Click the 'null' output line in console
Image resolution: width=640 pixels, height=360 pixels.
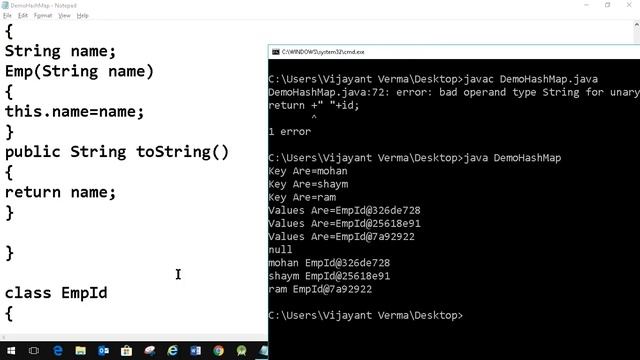pyautogui.click(x=280, y=250)
